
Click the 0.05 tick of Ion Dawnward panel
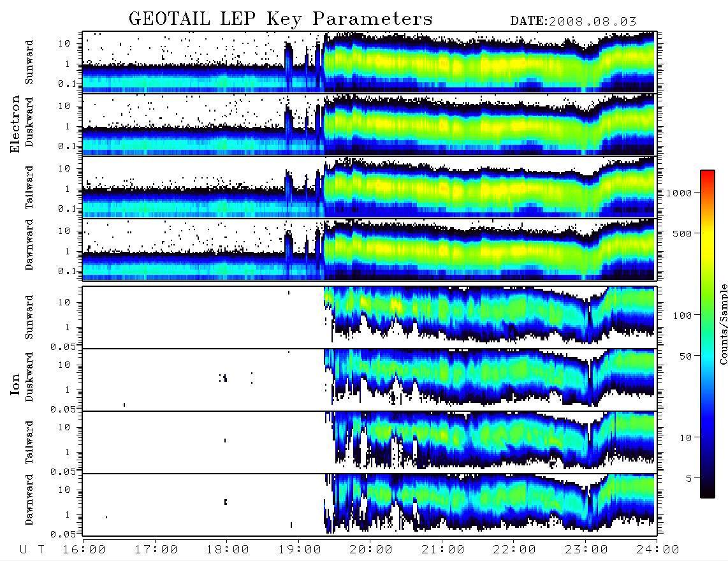(x=62, y=534)
